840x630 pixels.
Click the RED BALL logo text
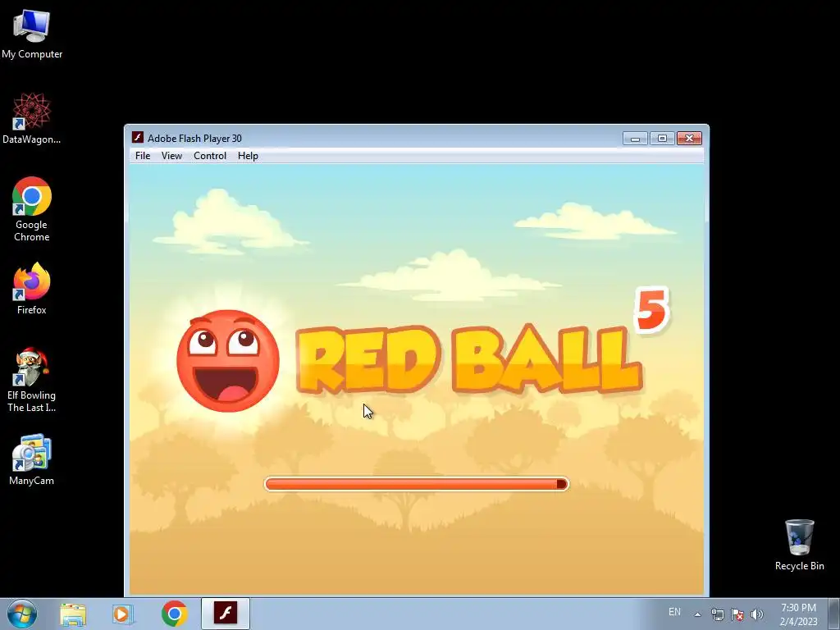point(468,359)
